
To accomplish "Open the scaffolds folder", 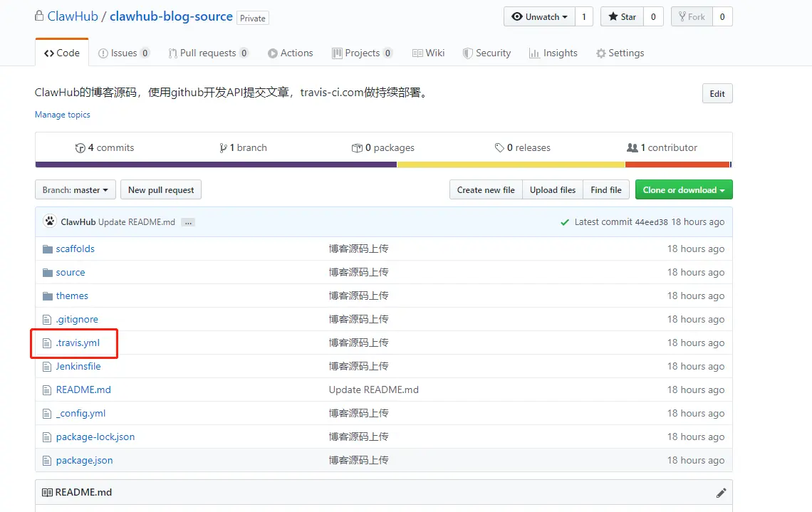I will tap(75, 249).
